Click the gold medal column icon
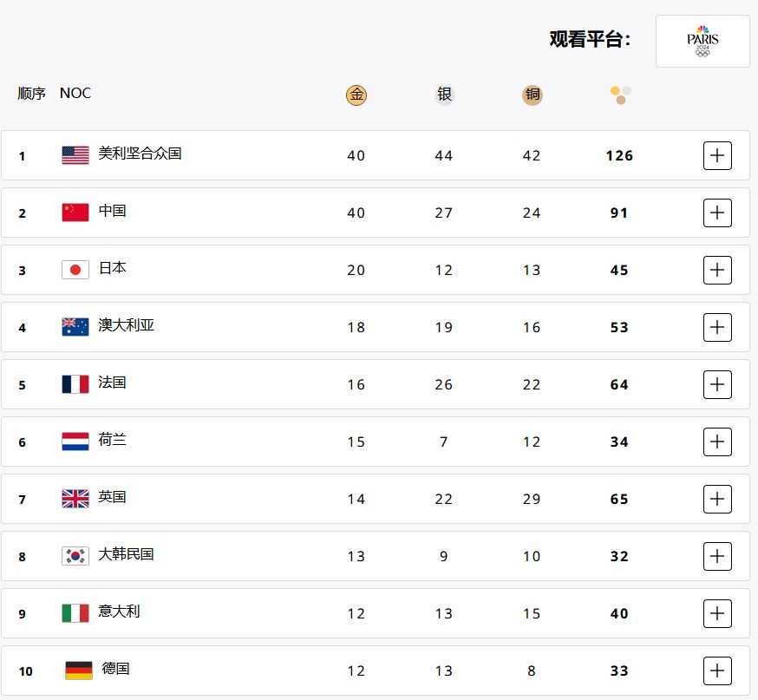This screenshot has height=700, width=758. pos(356,95)
